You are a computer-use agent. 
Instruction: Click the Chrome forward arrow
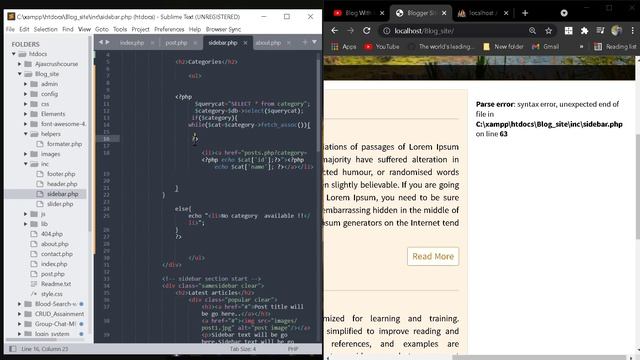350,31
